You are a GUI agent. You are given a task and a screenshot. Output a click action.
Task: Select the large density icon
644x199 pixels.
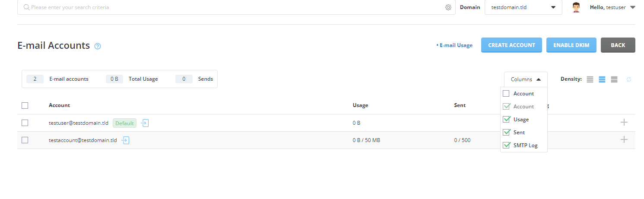click(x=614, y=79)
